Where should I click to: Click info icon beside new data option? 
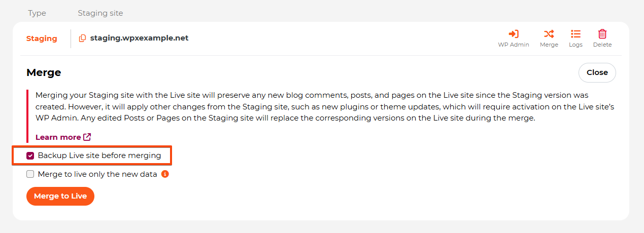point(165,174)
